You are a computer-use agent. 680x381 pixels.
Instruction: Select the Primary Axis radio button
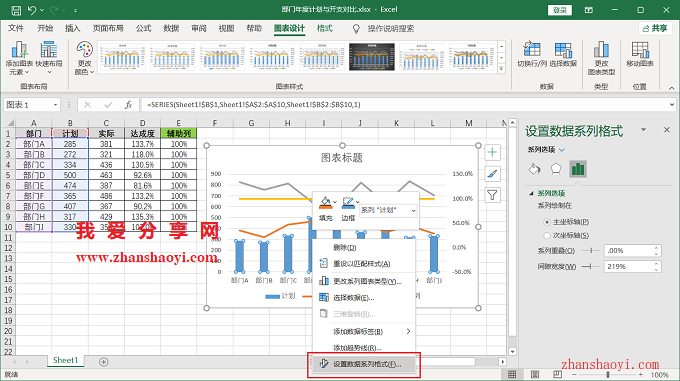tap(547, 222)
